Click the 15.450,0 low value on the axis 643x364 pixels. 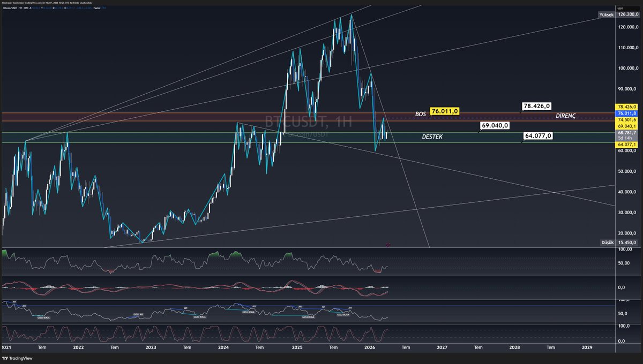pos(627,242)
